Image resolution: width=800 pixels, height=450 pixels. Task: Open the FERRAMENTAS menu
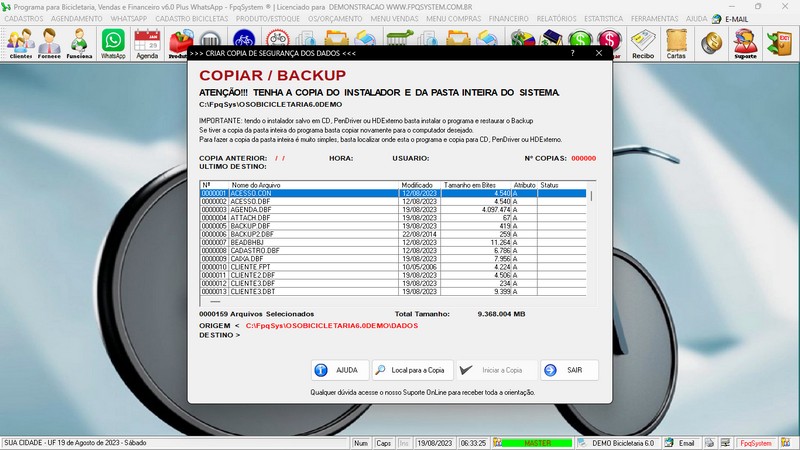[x=655, y=18]
